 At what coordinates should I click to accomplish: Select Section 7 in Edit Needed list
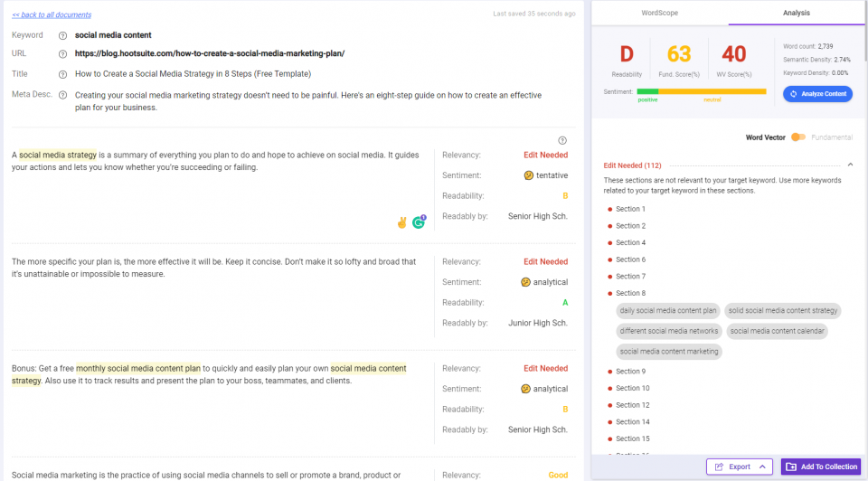point(630,276)
